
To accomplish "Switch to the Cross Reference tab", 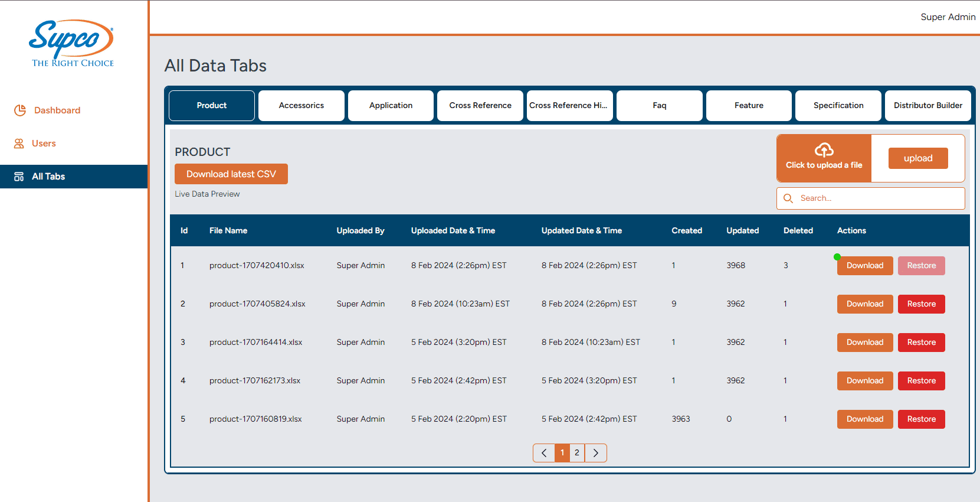I will coord(480,106).
